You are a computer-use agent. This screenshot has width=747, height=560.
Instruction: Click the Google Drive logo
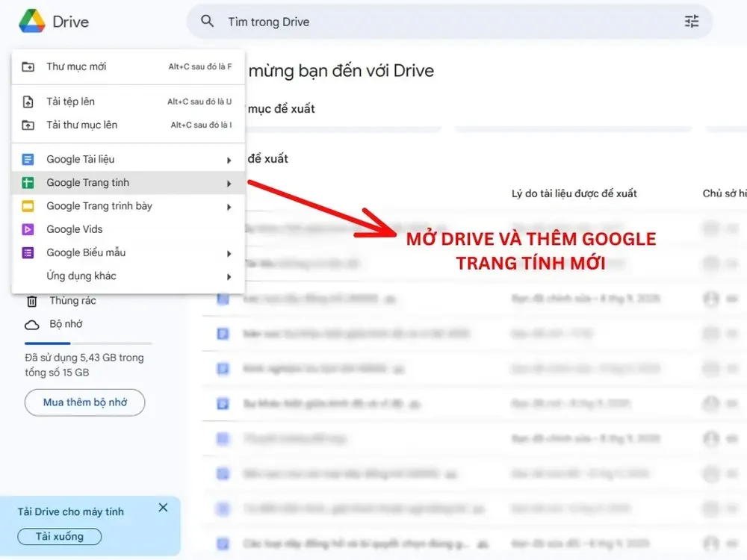point(32,22)
